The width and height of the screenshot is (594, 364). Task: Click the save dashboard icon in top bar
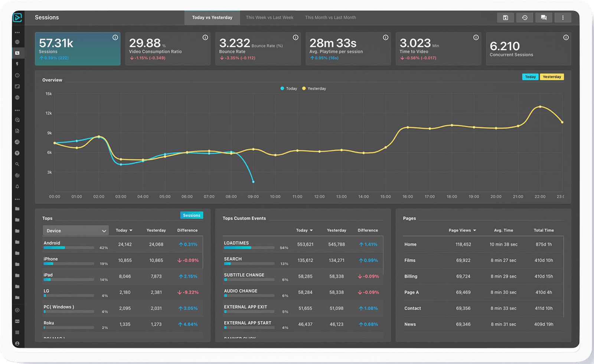pyautogui.click(x=505, y=17)
